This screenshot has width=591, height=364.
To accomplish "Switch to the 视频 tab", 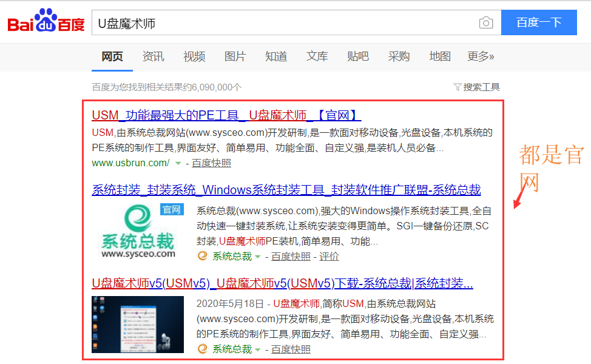I will 194,56.
